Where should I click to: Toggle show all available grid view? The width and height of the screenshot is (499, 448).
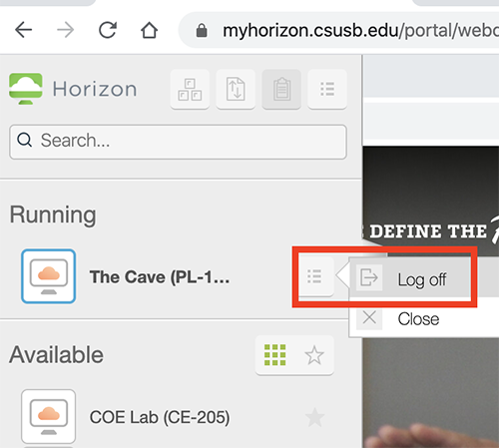(x=274, y=355)
